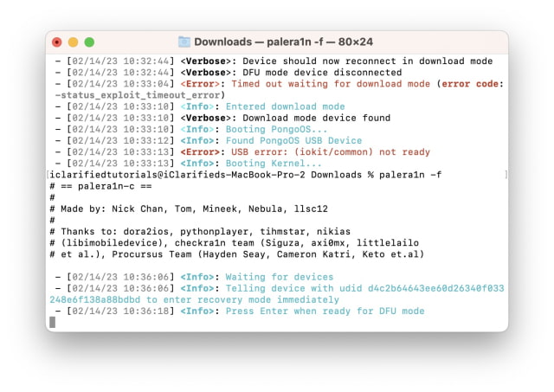Click the yellow minimize window button
The image size is (554, 392).
click(73, 42)
